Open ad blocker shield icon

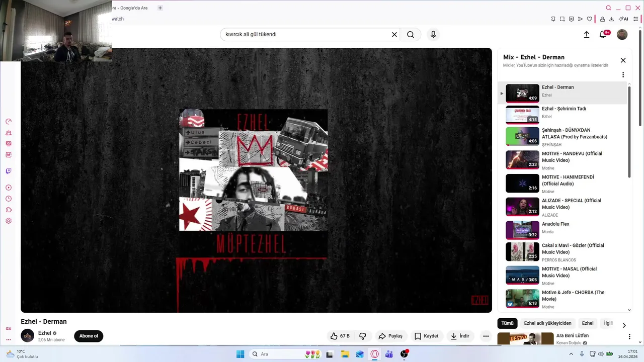(571, 19)
